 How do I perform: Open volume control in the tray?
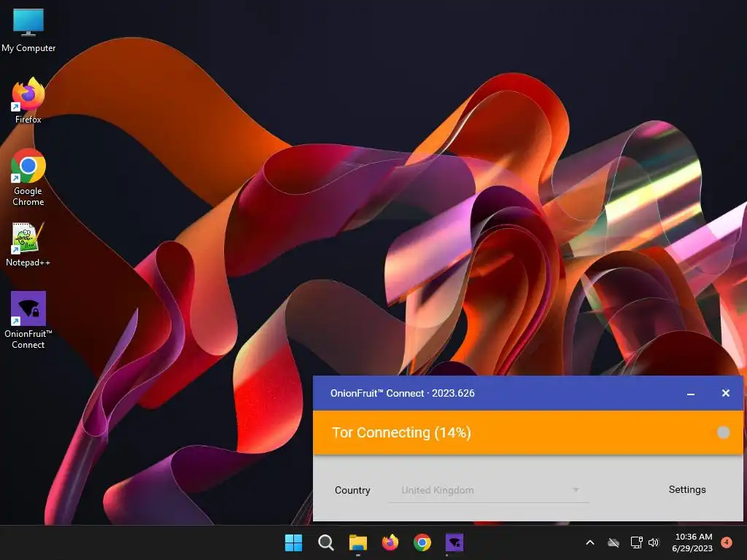coord(654,542)
